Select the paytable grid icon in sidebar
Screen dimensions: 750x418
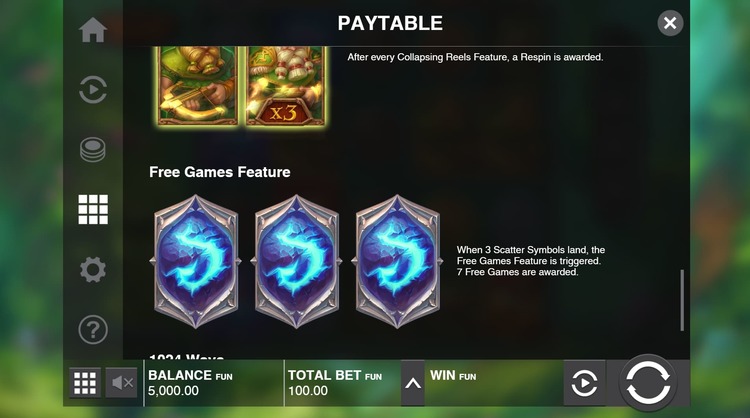click(93, 209)
